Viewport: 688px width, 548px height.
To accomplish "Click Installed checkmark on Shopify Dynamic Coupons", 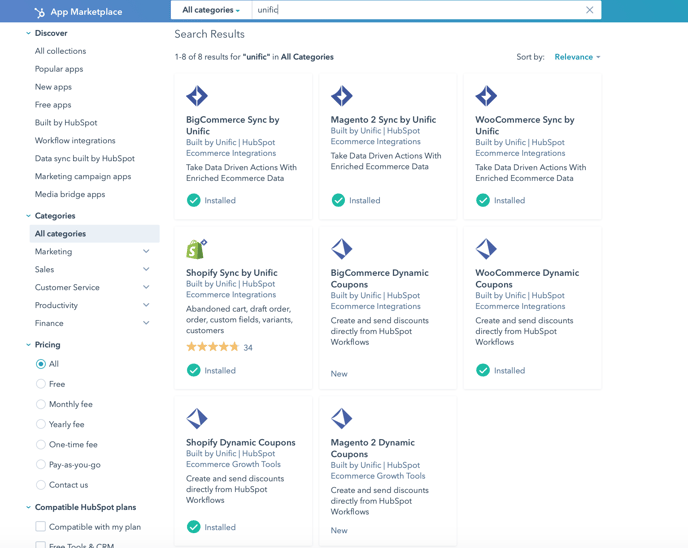I will [194, 527].
